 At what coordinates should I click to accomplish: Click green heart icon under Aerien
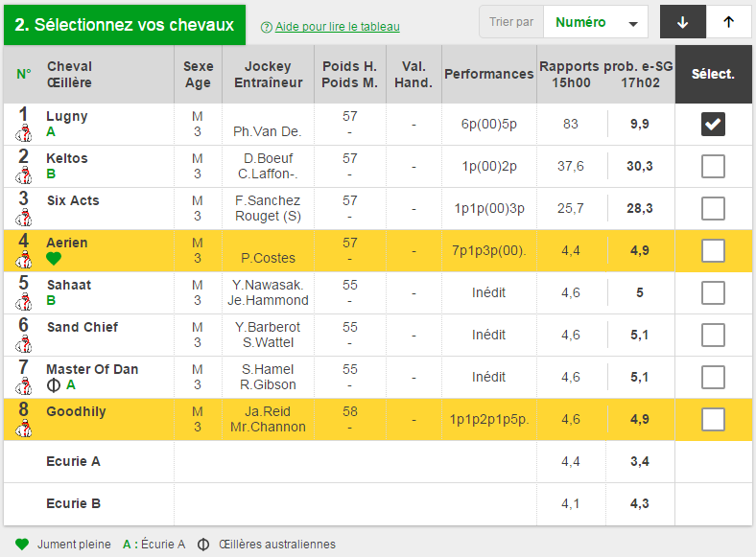pos(54,259)
